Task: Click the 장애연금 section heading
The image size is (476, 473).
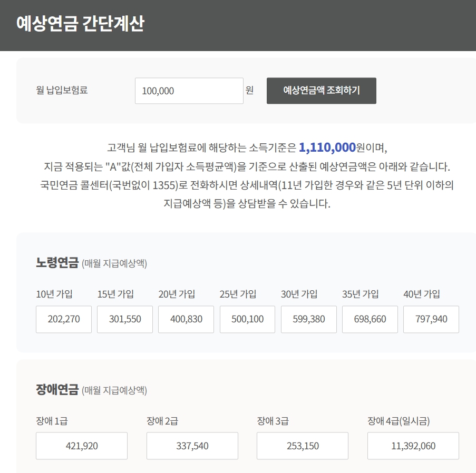Action: [57, 390]
